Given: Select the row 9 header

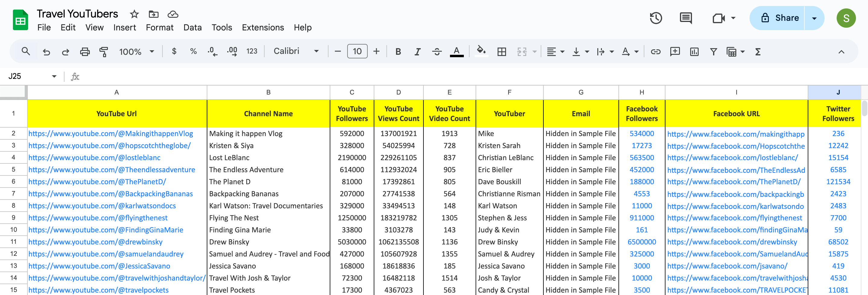Looking at the screenshot, I should 14,218.
